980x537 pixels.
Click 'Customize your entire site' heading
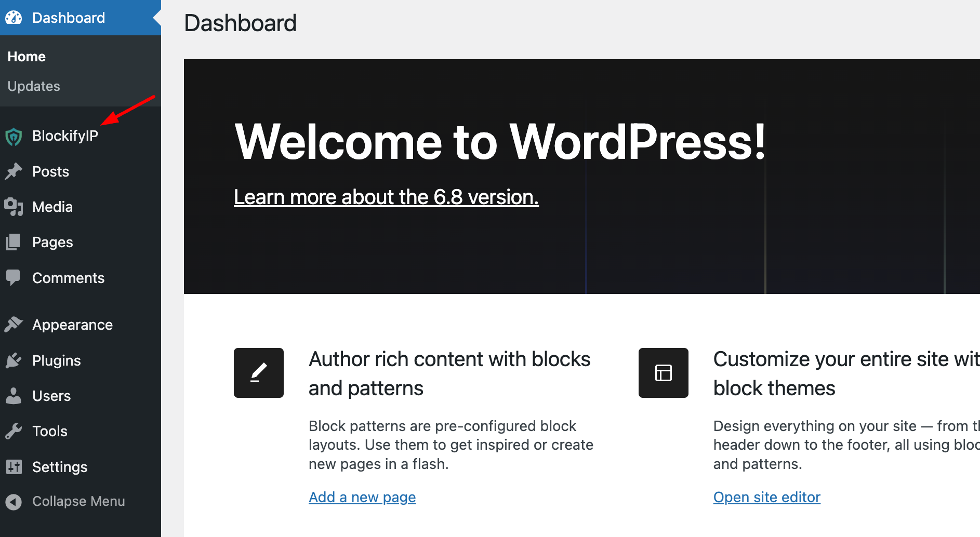point(846,374)
